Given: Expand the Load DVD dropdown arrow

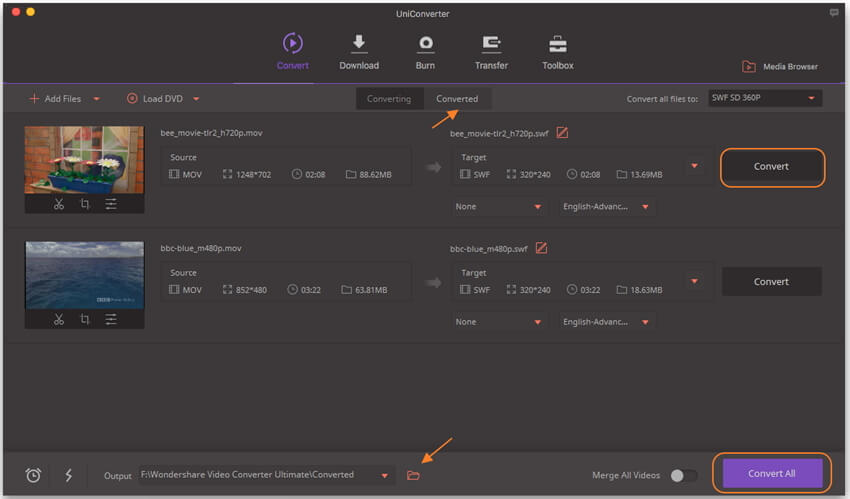Looking at the screenshot, I should pos(196,99).
